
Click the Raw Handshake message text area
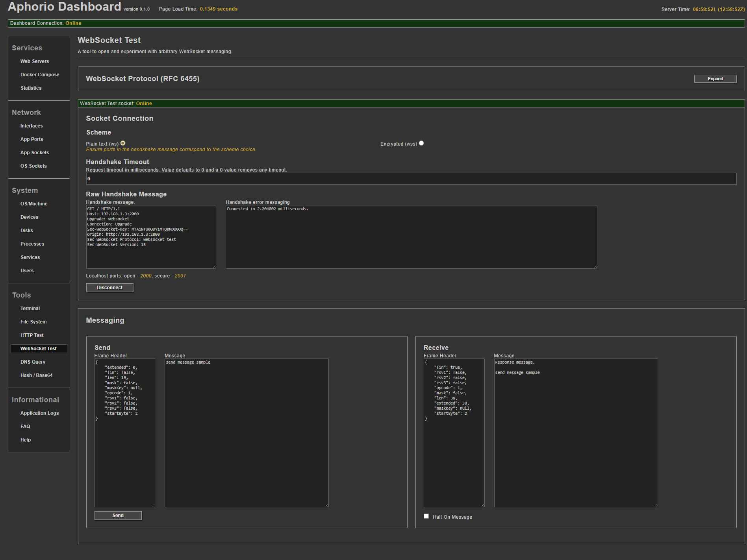pos(151,237)
